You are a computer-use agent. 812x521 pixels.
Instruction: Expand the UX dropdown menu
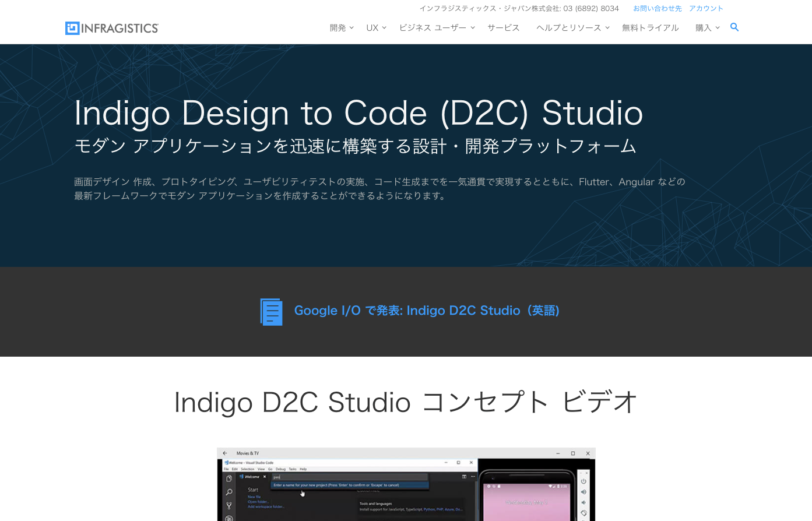(376, 28)
